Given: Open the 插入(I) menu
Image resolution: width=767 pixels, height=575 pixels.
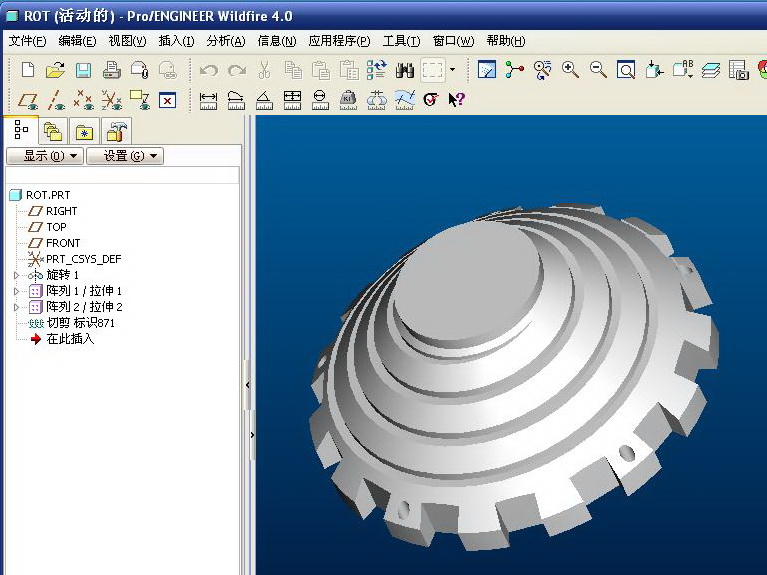Looking at the screenshot, I should pyautogui.click(x=177, y=41).
